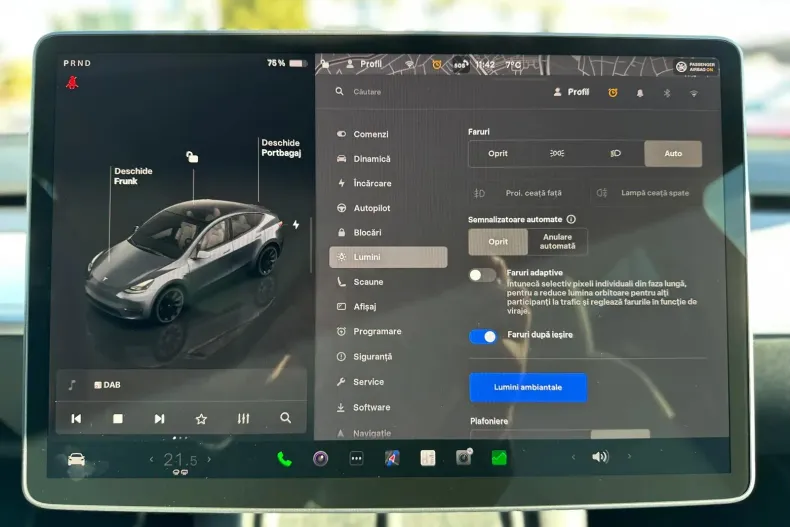
Task: Open the Profil menu in settings header
Action: click(571, 92)
